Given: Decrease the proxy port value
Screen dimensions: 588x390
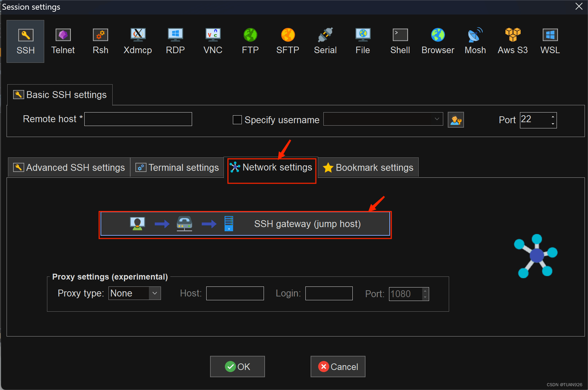Looking at the screenshot, I should 425,297.
